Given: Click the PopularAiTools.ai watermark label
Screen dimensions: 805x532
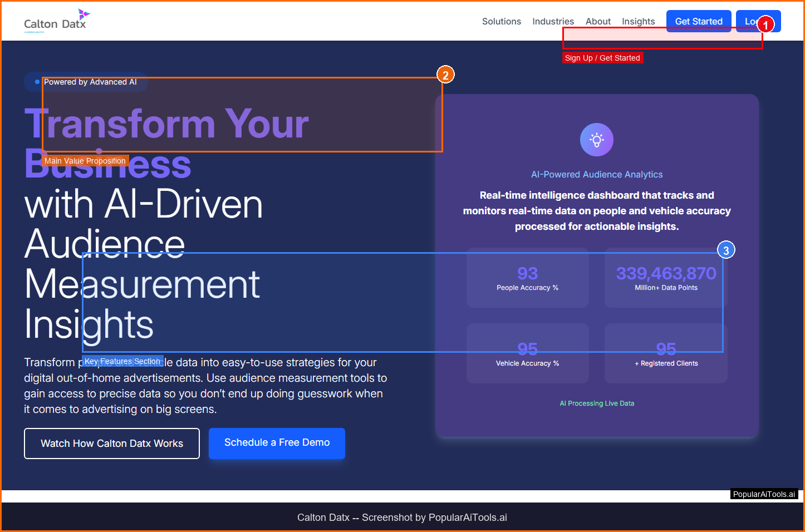Looking at the screenshot, I should [x=763, y=494].
